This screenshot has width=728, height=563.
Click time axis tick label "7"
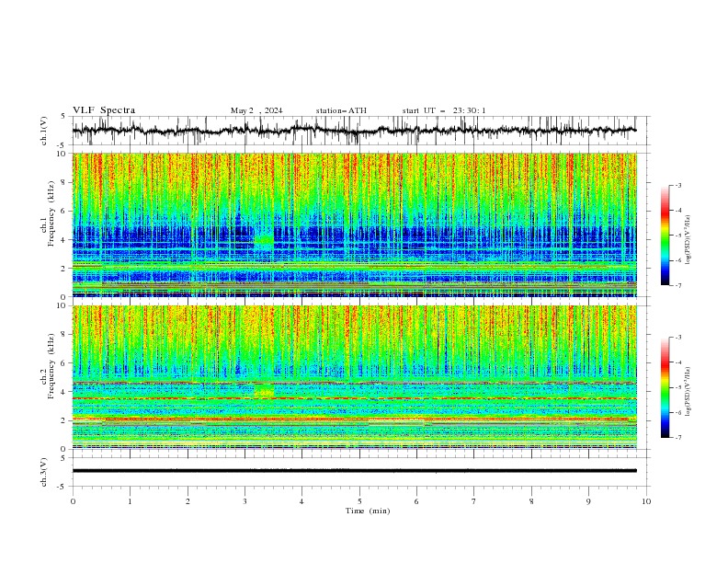[x=474, y=501]
